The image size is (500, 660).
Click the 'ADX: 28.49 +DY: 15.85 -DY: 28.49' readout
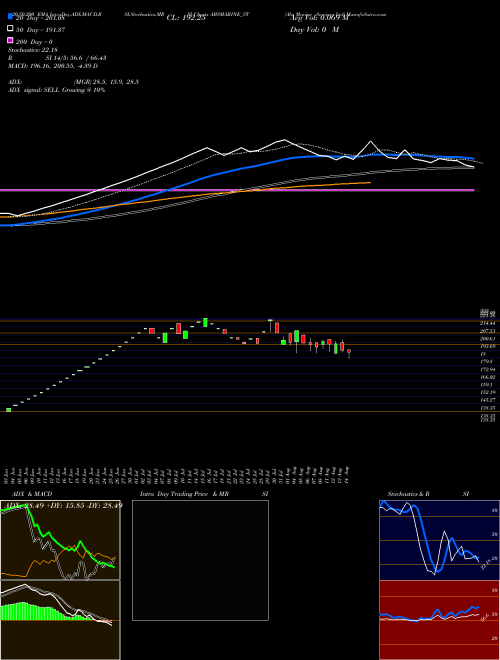62,505
